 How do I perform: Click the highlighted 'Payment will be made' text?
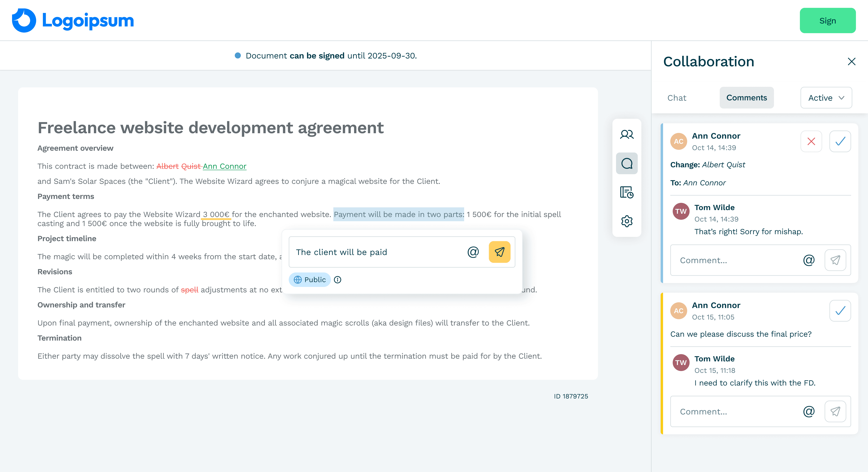click(x=399, y=214)
